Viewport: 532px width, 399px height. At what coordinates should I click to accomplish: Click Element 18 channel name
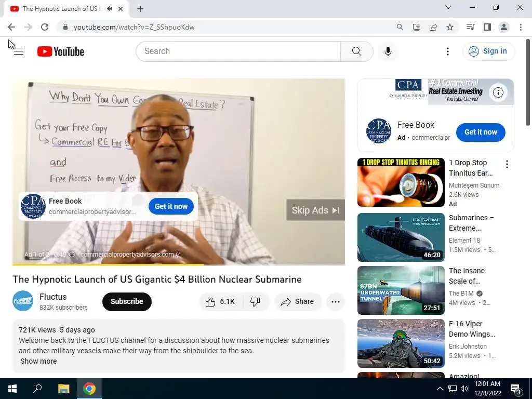coord(464,241)
